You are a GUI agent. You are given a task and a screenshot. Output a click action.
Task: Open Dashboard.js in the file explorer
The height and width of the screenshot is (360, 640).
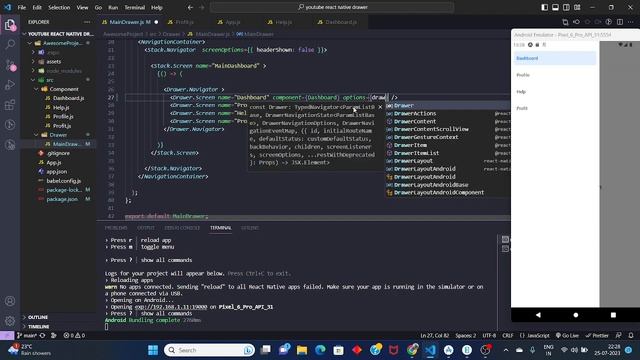68,98
